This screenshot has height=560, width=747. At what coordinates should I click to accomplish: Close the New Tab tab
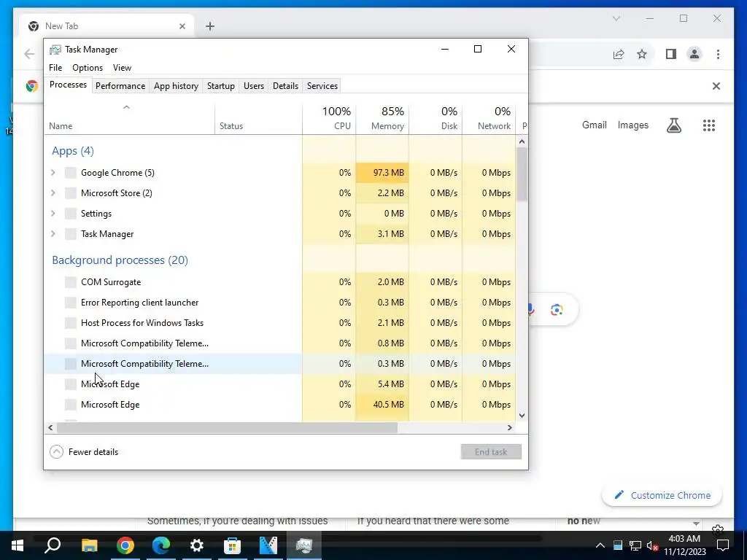182,26
